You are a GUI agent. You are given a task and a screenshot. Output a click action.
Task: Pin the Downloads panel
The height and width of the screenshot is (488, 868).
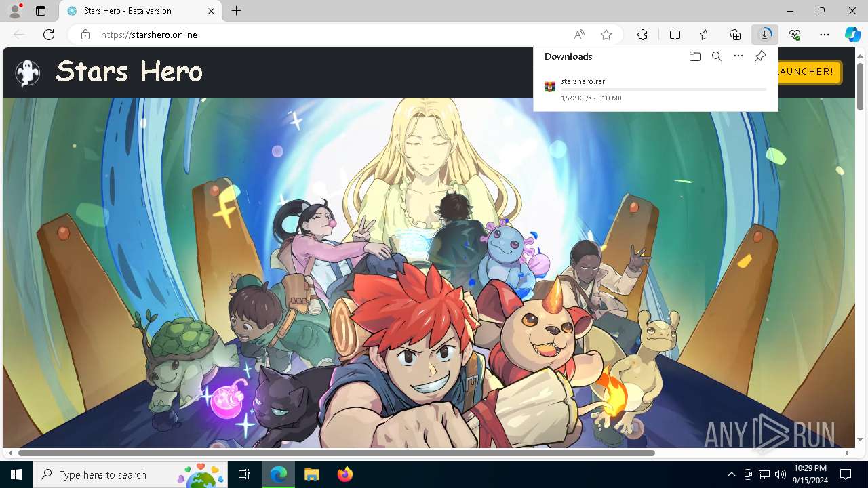pyautogui.click(x=760, y=56)
